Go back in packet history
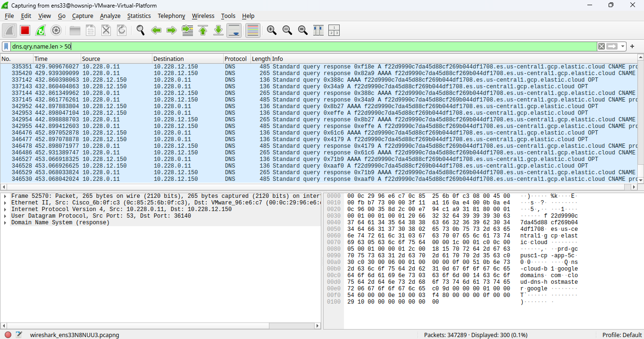 click(156, 30)
